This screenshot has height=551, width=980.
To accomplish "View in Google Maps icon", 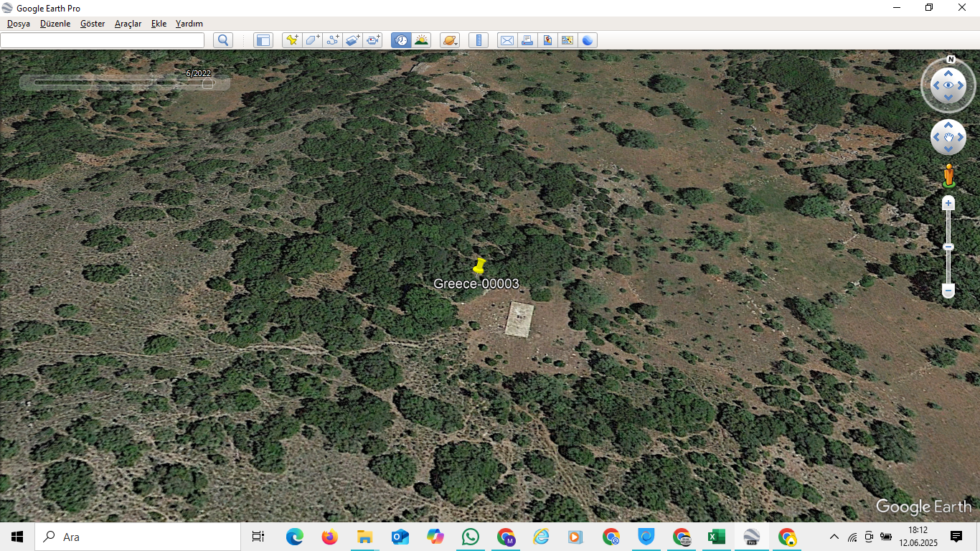I will pos(567,40).
